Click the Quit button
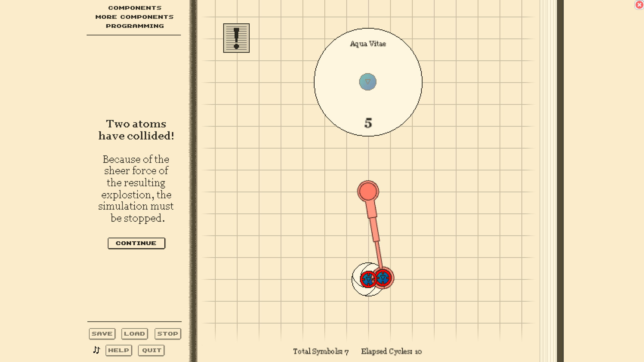Screen dimensions: 644x362 coord(151,350)
